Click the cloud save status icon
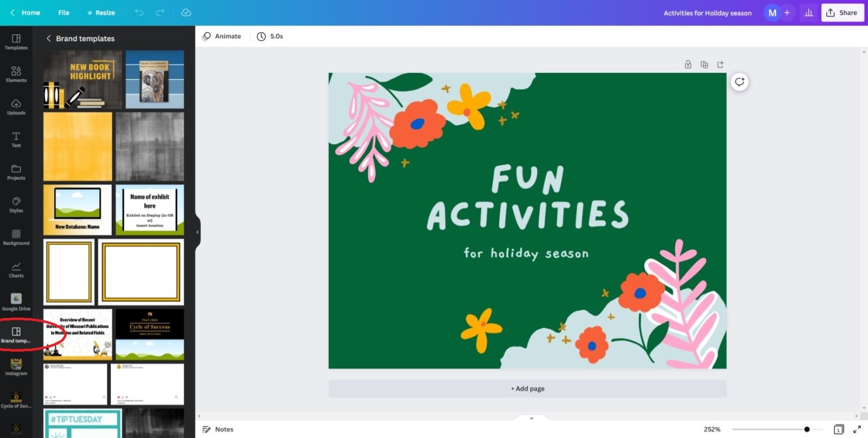This screenshot has height=438, width=868. coord(186,12)
